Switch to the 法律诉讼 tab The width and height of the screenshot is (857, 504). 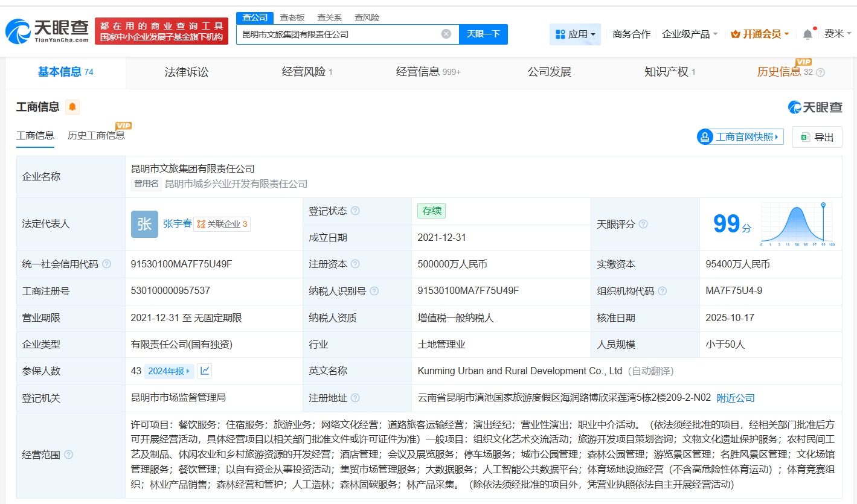point(187,72)
